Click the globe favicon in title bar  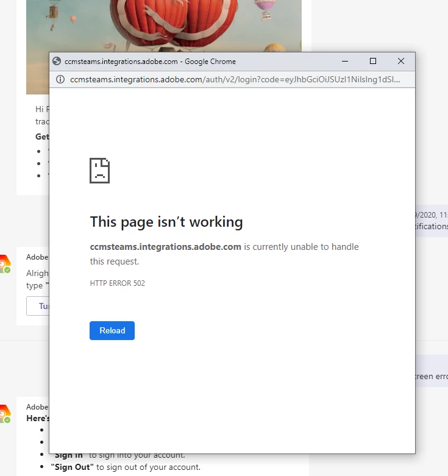pyautogui.click(x=57, y=62)
